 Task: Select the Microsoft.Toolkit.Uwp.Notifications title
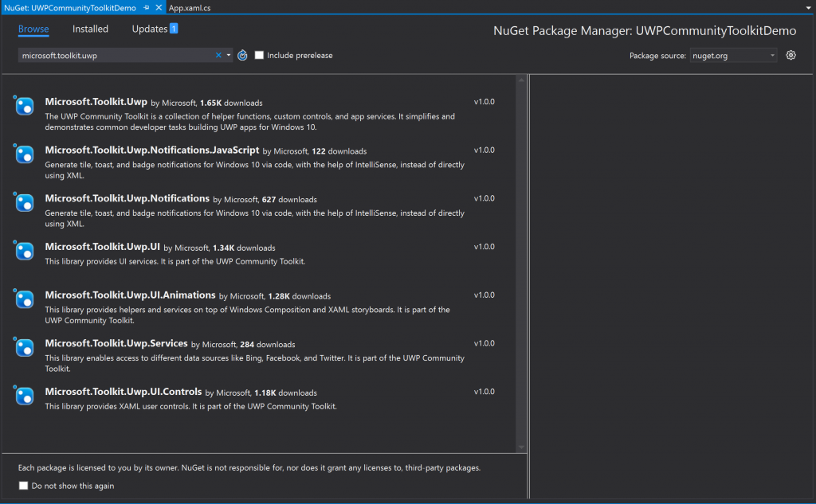pyautogui.click(x=127, y=199)
